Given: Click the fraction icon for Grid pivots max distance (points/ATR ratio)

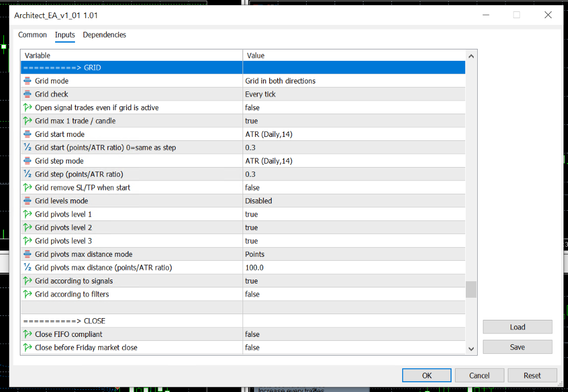Looking at the screenshot, I should tap(27, 268).
